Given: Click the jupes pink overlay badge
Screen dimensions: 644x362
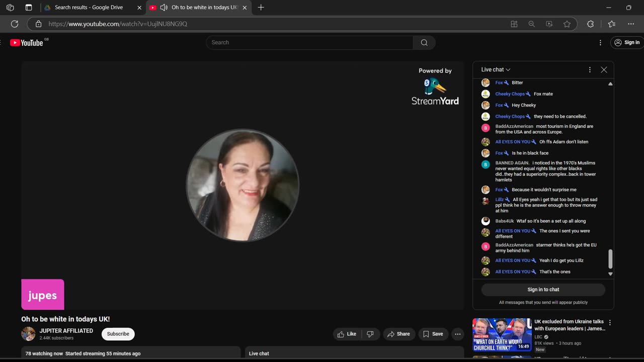Looking at the screenshot, I should coord(43,295).
